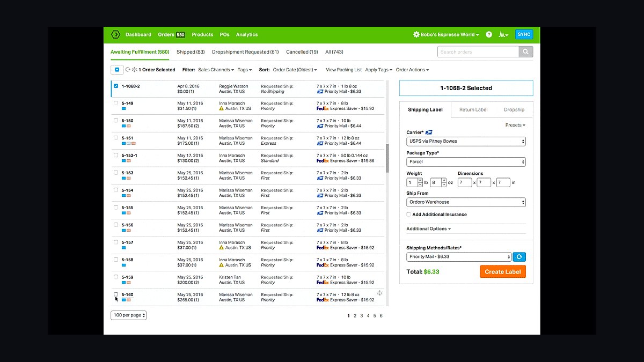Open the Ship From dropdown

pos(466,202)
